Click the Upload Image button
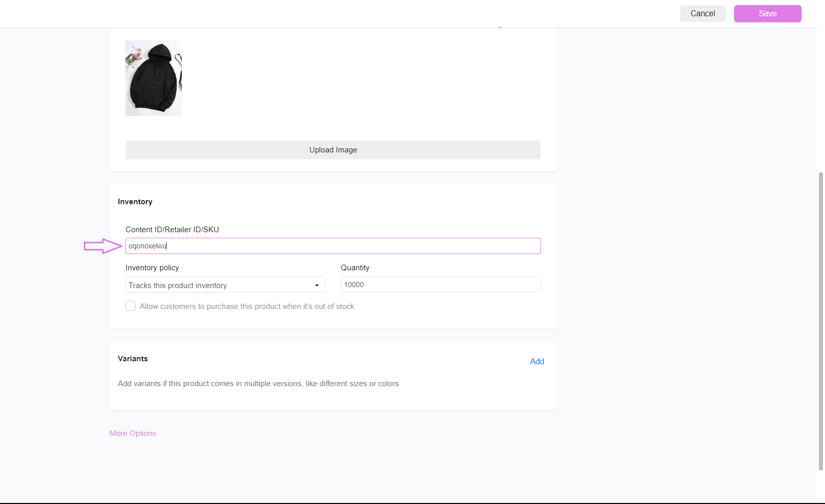 click(333, 150)
